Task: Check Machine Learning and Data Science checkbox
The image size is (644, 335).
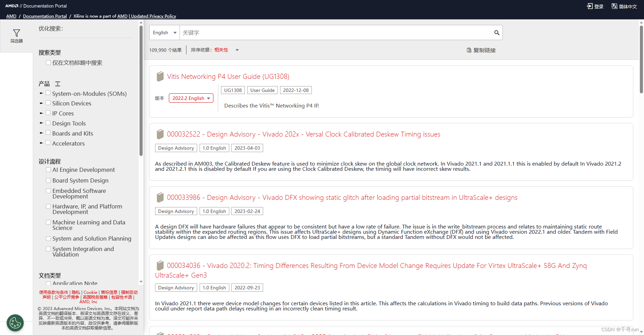Action: [x=48, y=222]
